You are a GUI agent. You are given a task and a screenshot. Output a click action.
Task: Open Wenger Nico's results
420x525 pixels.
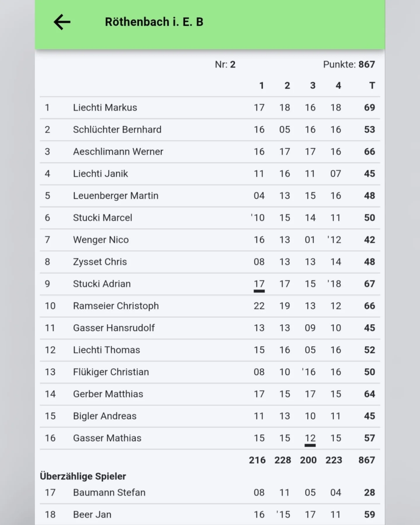tap(210, 240)
